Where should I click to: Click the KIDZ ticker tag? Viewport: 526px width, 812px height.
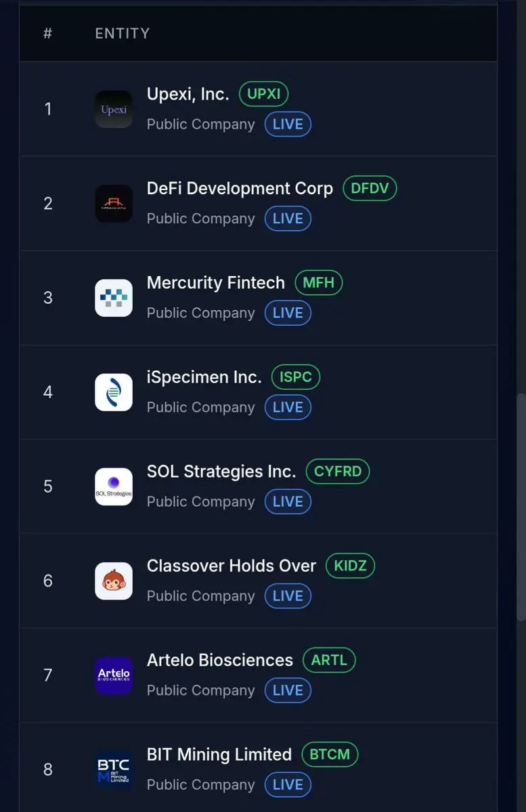click(350, 566)
